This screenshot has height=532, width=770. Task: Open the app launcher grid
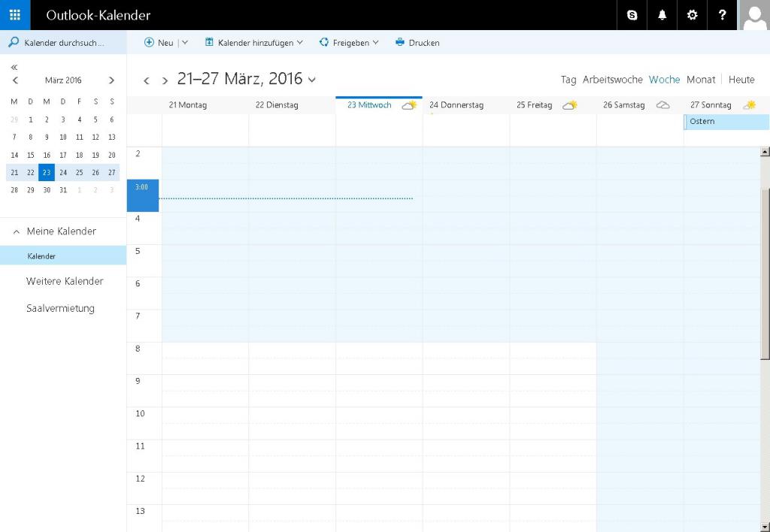point(15,15)
